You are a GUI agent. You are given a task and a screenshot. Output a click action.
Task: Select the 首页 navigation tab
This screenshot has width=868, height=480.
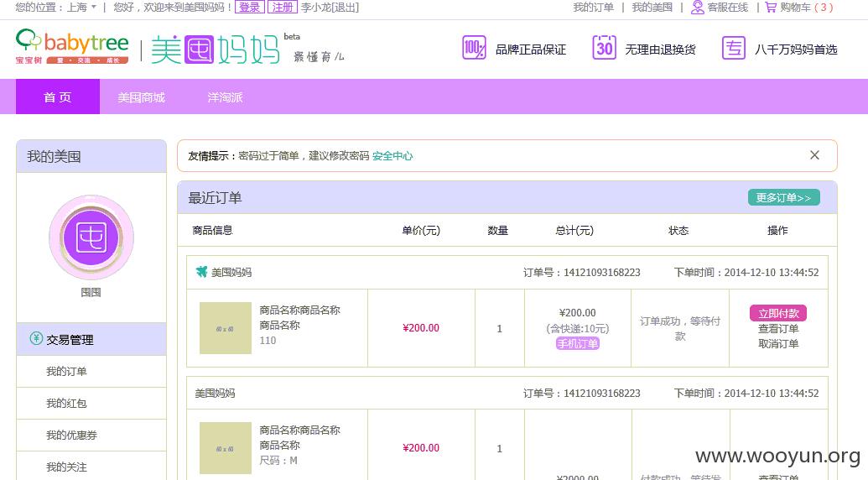(x=58, y=97)
